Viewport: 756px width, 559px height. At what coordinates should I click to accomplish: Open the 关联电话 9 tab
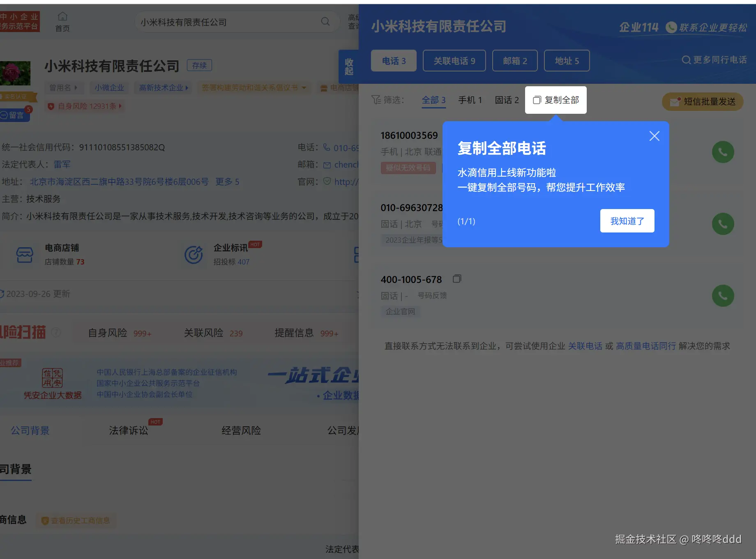pos(454,61)
